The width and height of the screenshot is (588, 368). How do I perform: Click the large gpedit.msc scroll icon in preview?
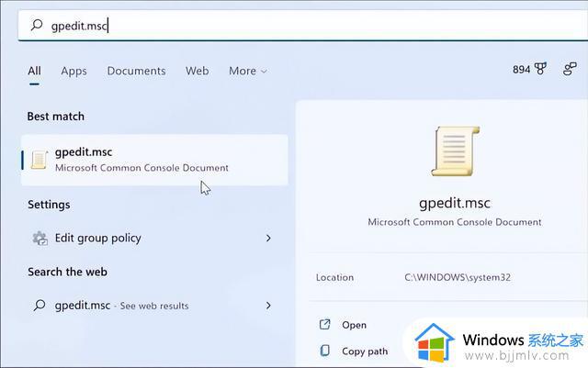pos(456,151)
